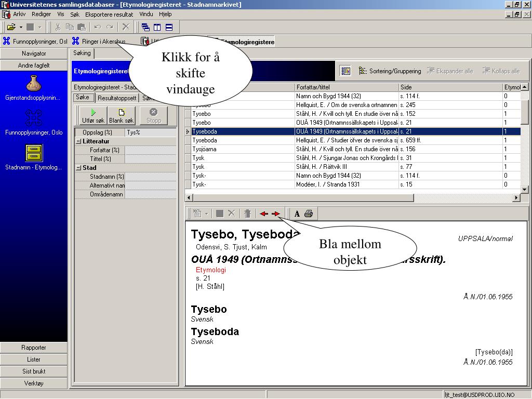Switch to the Ringer i Akersbus window tab
The width and height of the screenshot is (532, 399).
pyautogui.click(x=99, y=42)
